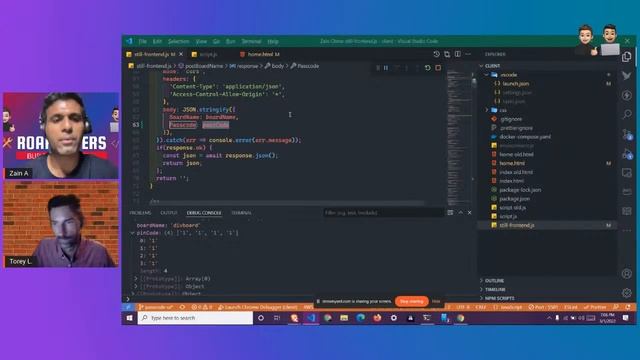Open the Run and Debug view
This screenshot has height=360, width=640.
click(627, 154)
